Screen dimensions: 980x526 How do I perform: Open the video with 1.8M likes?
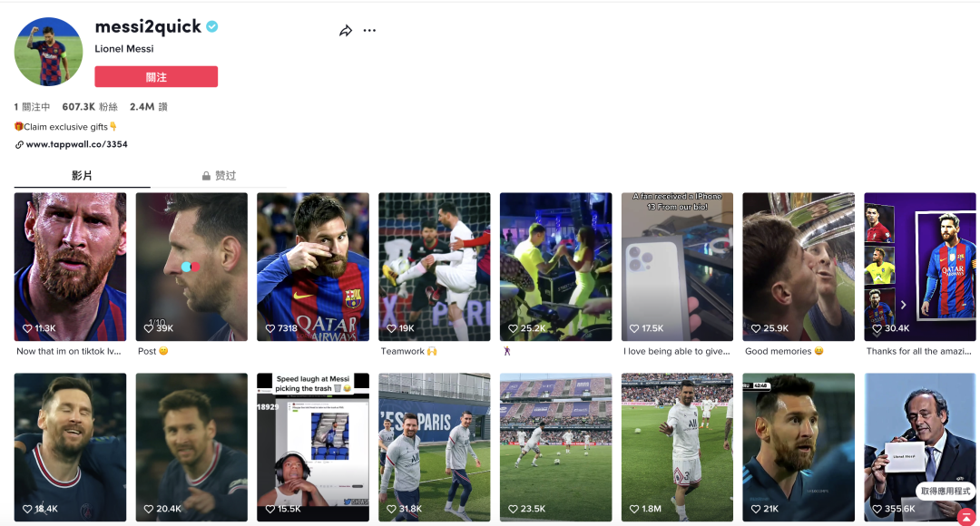coord(677,447)
